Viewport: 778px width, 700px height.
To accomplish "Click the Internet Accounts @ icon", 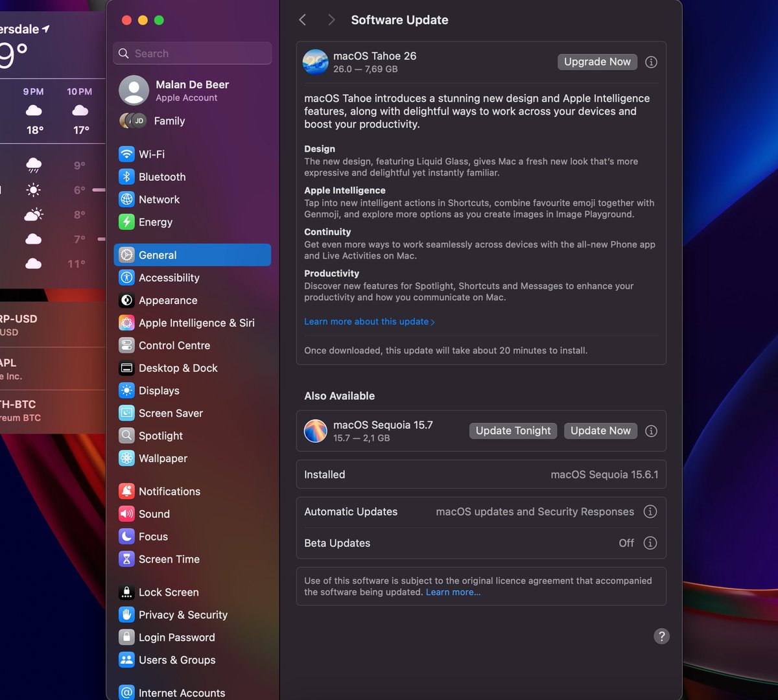I will [126, 693].
